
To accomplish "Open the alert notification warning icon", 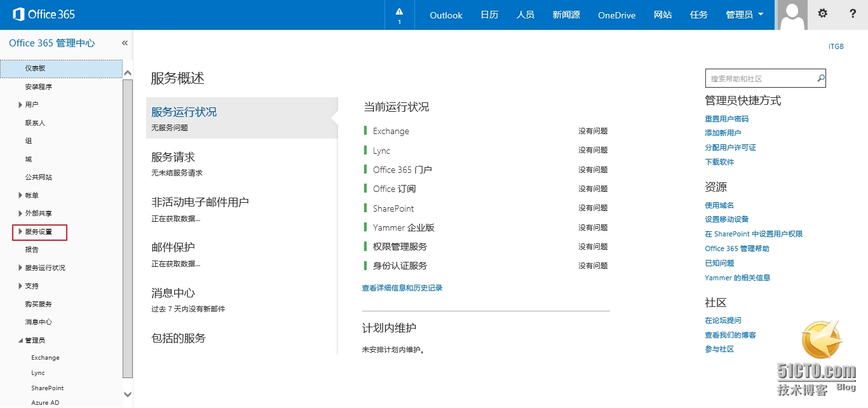I will pos(399,14).
